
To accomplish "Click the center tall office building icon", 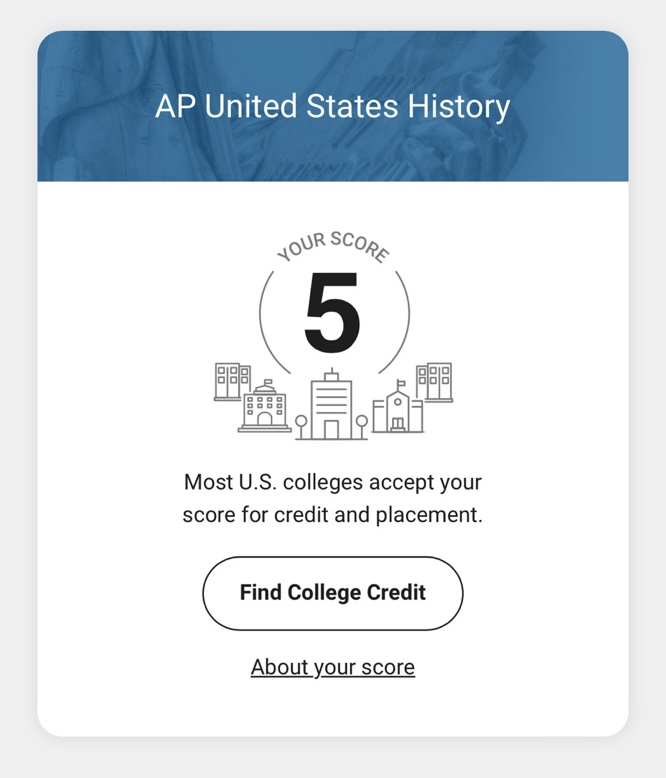I will tap(332, 404).
